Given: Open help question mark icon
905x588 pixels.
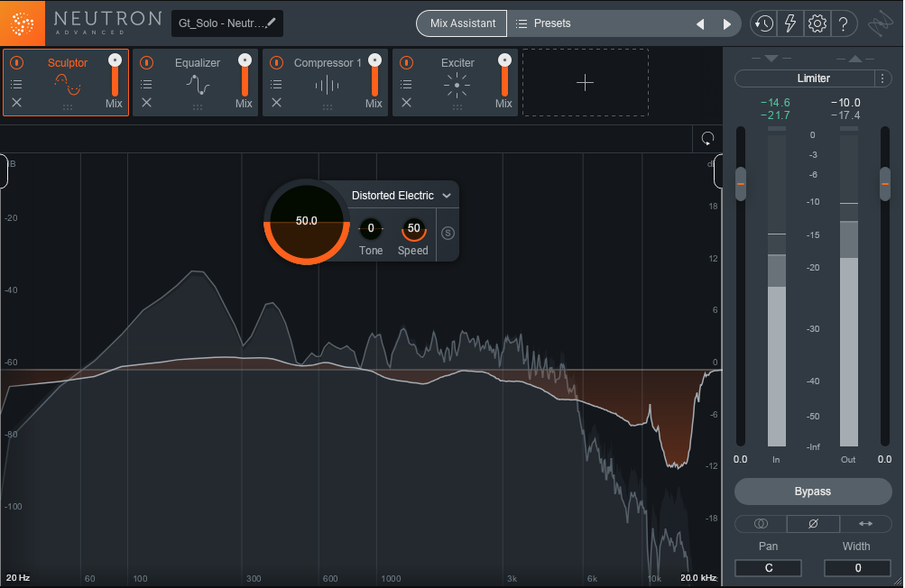Looking at the screenshot, I should pyautogui.click(x=844, y=23).
